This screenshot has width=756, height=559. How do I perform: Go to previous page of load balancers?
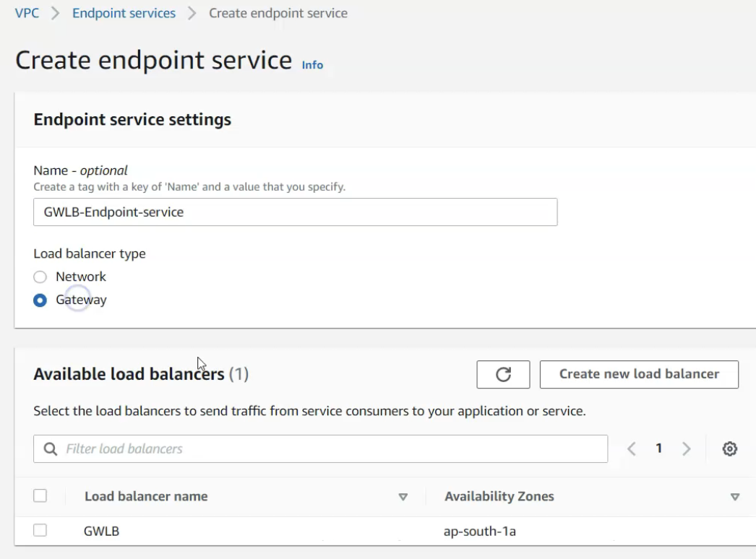point(631,448)
